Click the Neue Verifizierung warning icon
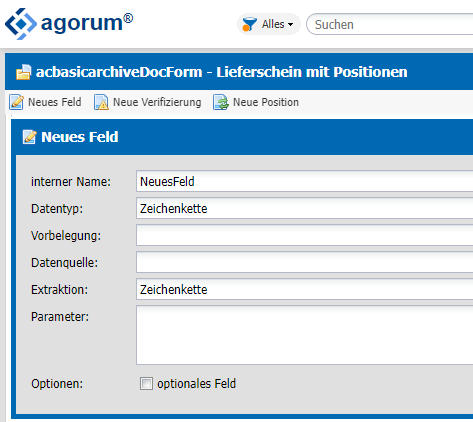The width and height of the screenshot is (473, 422). click(x=101, y=102)
